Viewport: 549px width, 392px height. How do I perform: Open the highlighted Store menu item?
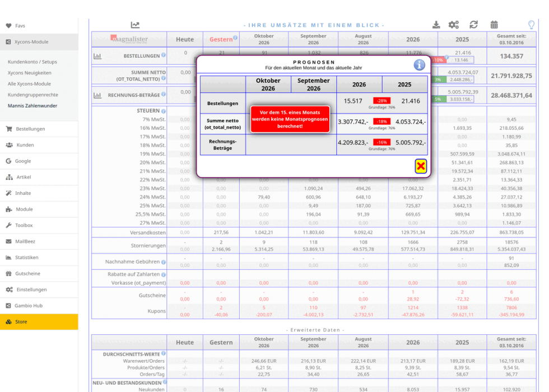(39, 321)
